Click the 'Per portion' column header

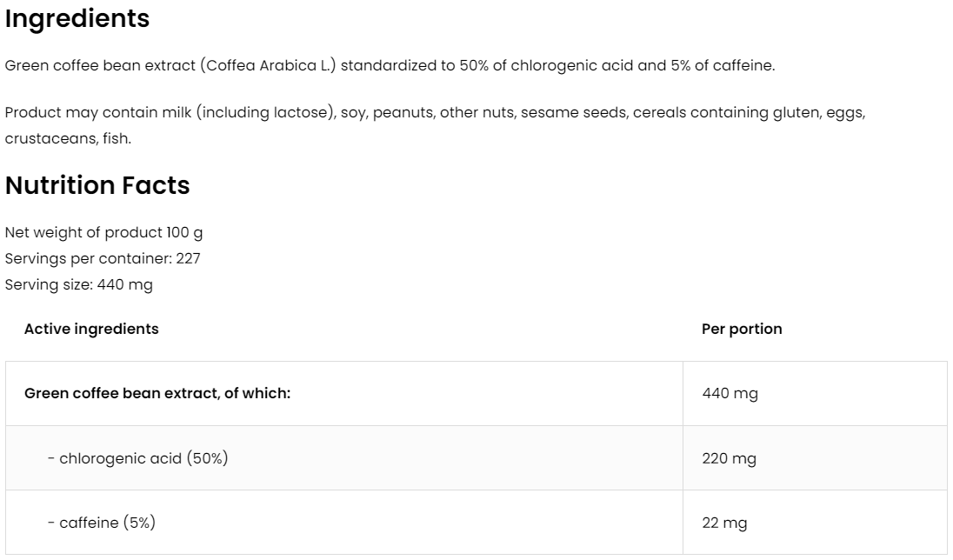pos(742,329)
